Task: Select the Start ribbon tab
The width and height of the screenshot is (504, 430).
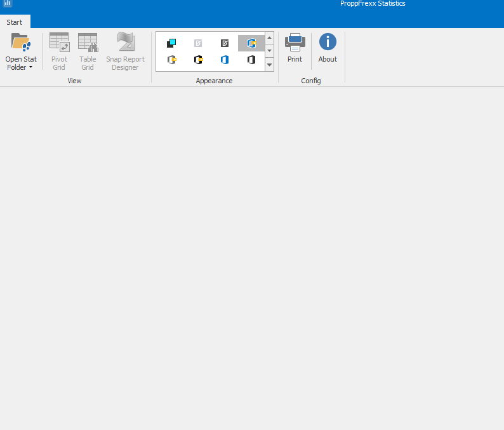Action: pos(15,22)
